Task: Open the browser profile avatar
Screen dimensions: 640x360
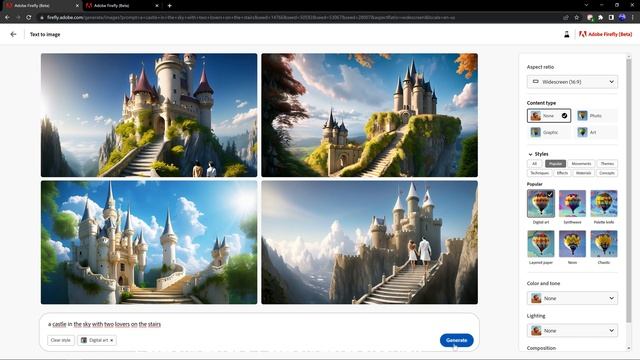Action: tap(622, 18)
